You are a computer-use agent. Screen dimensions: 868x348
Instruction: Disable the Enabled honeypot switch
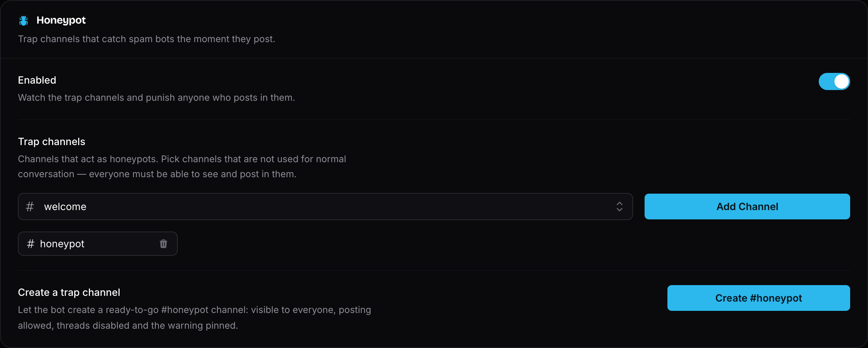(834, 81)
